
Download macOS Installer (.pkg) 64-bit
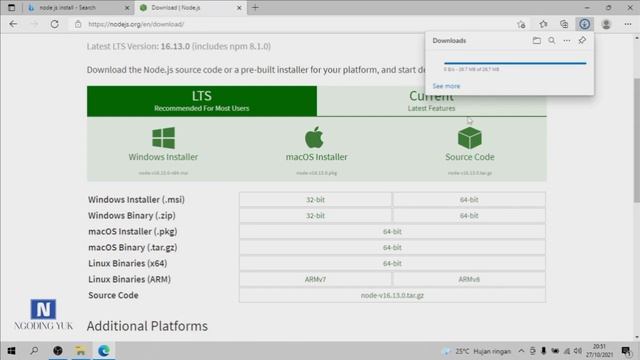392,231
